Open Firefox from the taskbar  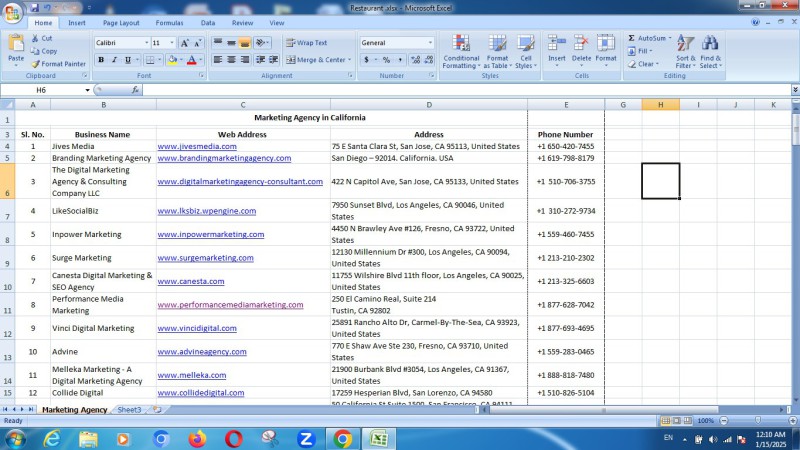tap(197, 438)
